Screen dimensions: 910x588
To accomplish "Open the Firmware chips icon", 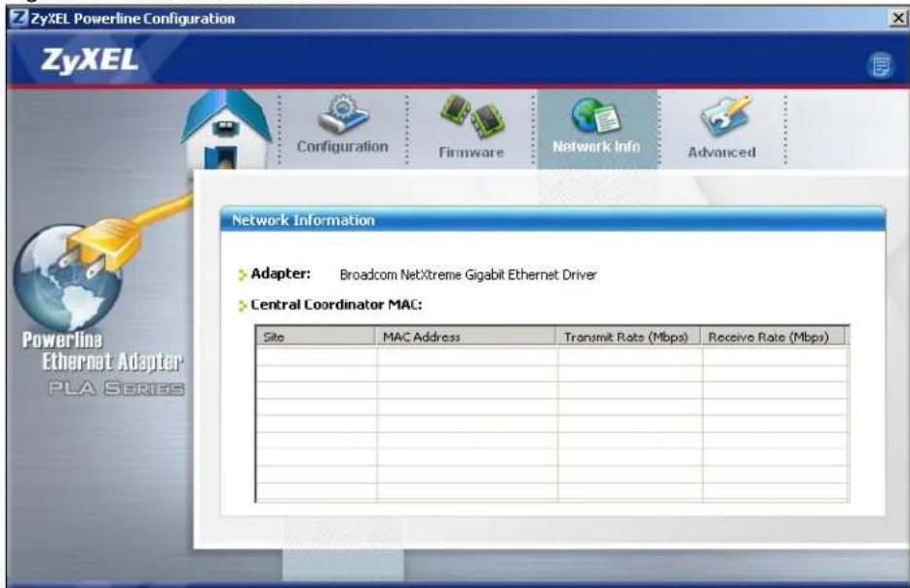I will (x=472, y=117).
